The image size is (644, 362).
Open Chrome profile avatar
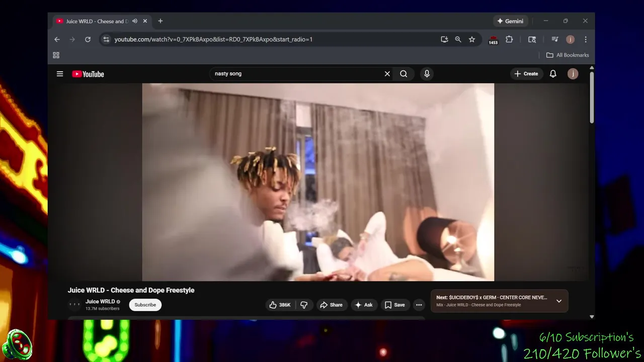click(x=570, y=39)
